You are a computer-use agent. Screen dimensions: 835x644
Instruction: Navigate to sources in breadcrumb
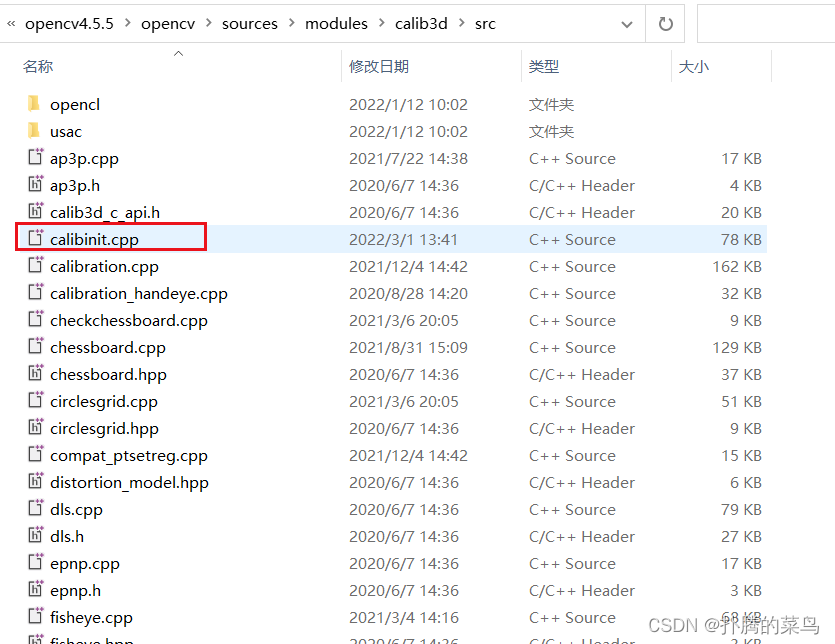(x=250, y=24)
